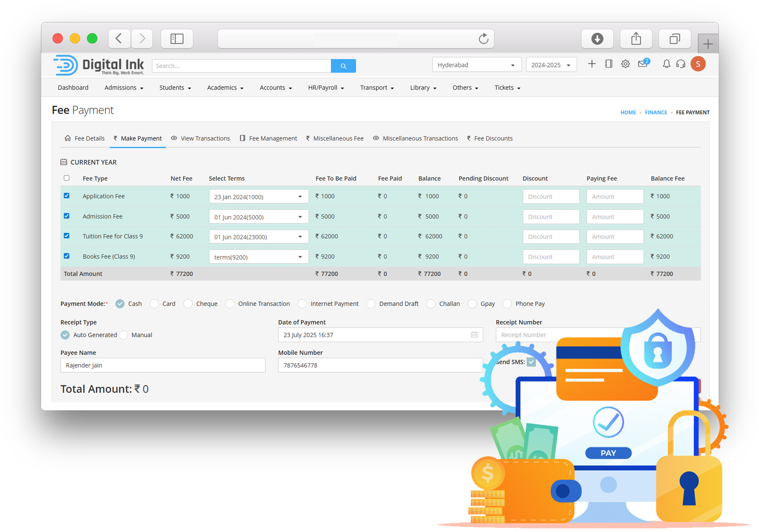Click the blue search magnifier button
This screenshot has width=759, height=532.
[343, 66]
